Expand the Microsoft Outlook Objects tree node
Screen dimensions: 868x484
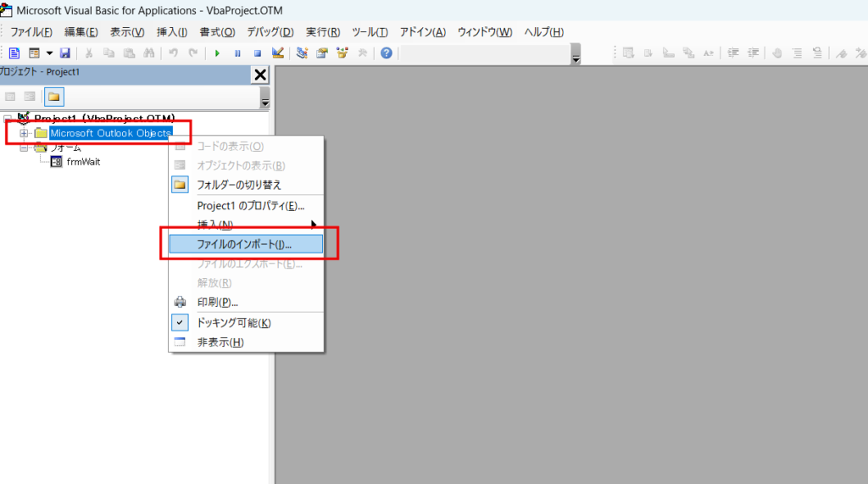24,133
